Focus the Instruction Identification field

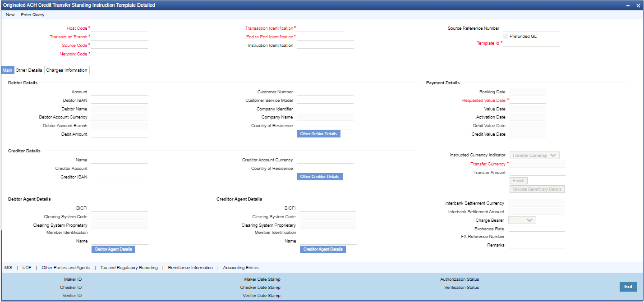click(x=326, y=45)
